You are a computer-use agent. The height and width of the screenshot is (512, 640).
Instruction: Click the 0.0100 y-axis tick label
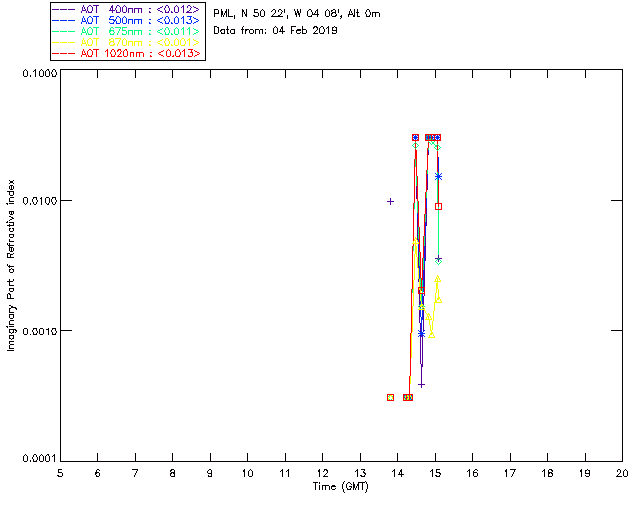coord(39,201)
